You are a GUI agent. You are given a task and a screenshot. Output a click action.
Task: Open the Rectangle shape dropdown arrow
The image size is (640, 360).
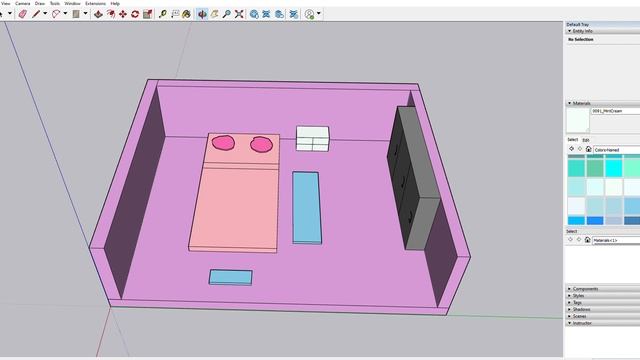click(85, 13)
